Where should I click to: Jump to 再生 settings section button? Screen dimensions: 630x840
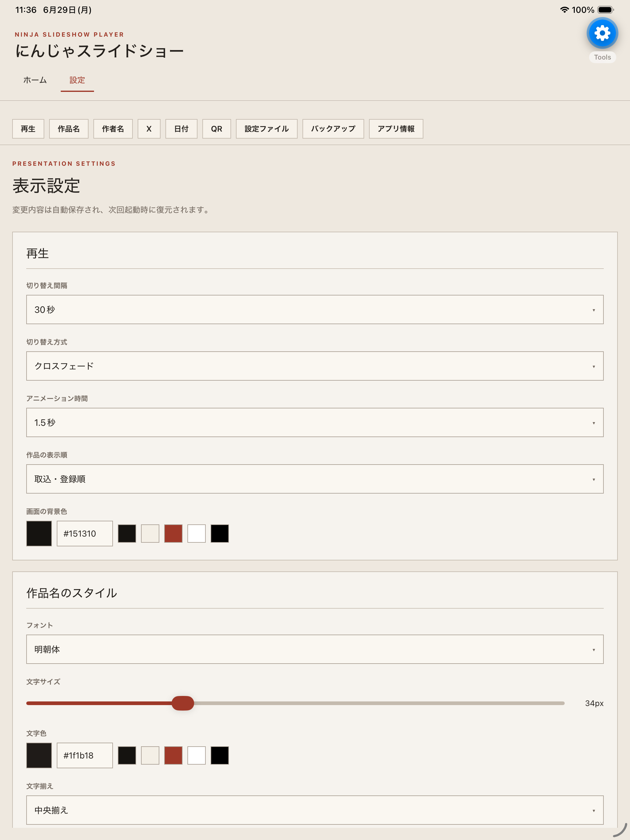pos(28,129)
